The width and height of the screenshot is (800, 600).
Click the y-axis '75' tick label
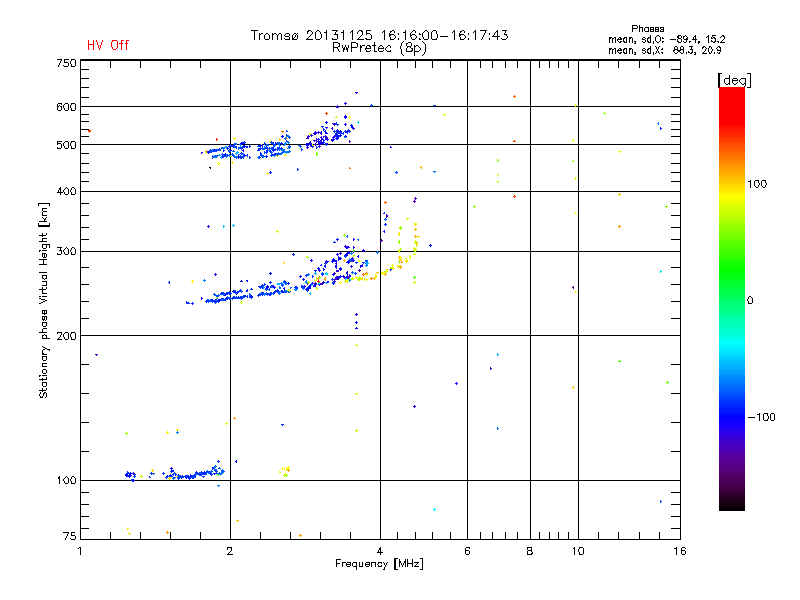tap(69, 536)
